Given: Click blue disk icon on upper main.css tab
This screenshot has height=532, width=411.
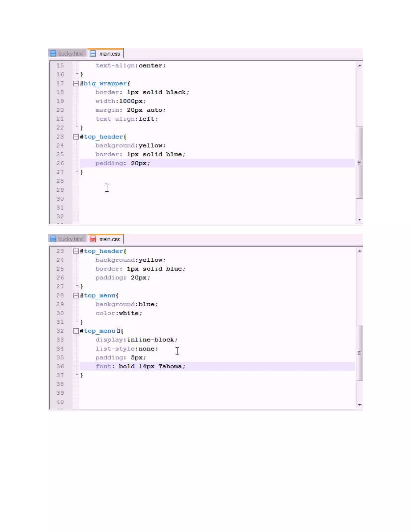Looking at the screenshot, I should click(x=93, y=54).
